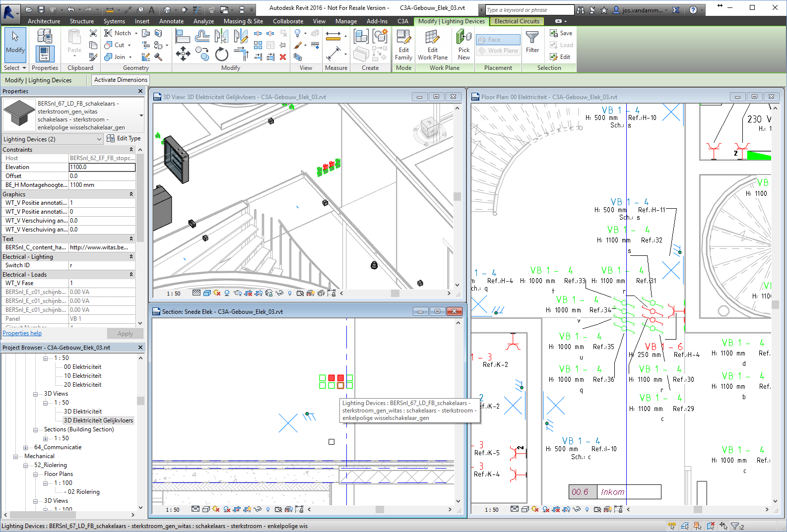Image resolution: width=787 pixels, height=532 pixels.
Task: Click the Measure Between Two References icon
Action: [333, 53]
